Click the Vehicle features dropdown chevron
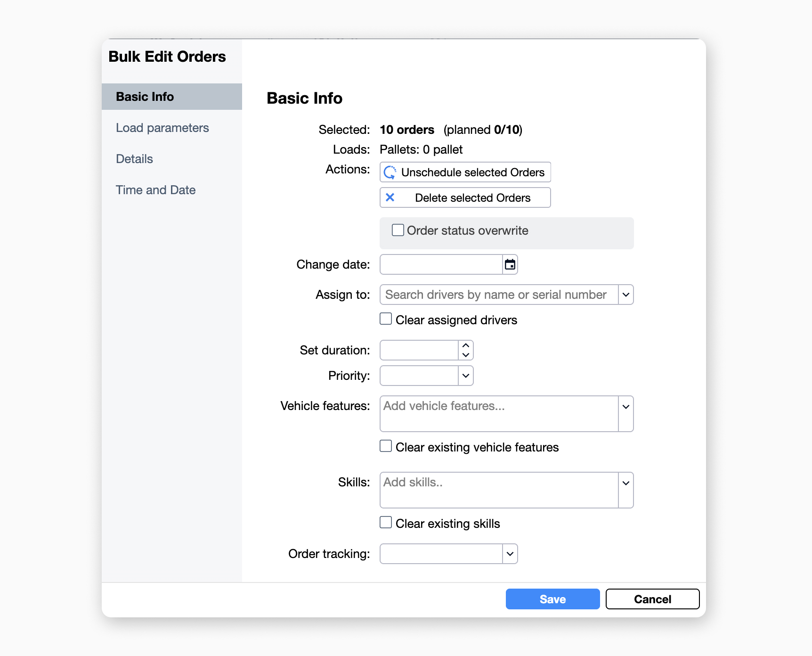 coord(626,406)
